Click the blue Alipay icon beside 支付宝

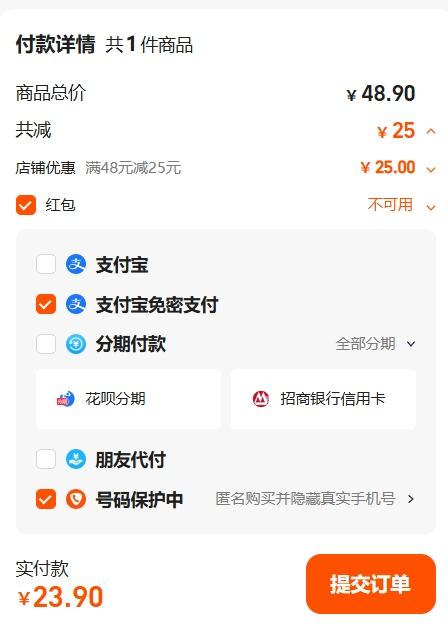point(76,264)
